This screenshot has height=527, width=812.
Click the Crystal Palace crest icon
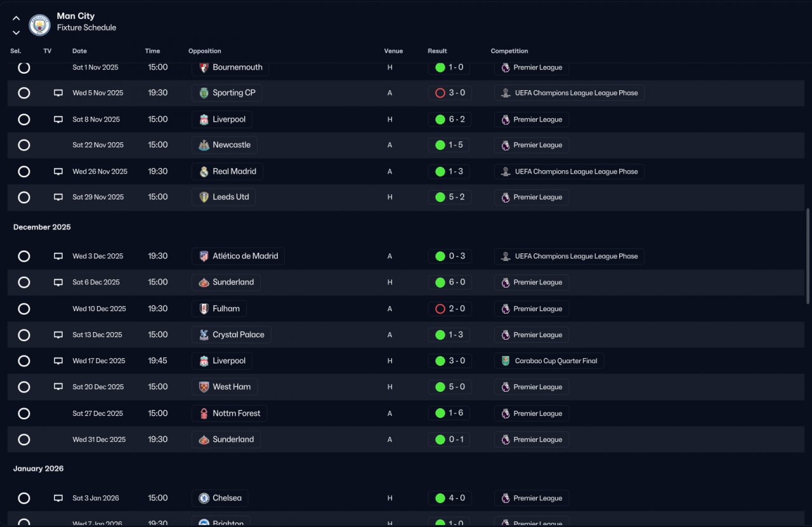[204, 335]
